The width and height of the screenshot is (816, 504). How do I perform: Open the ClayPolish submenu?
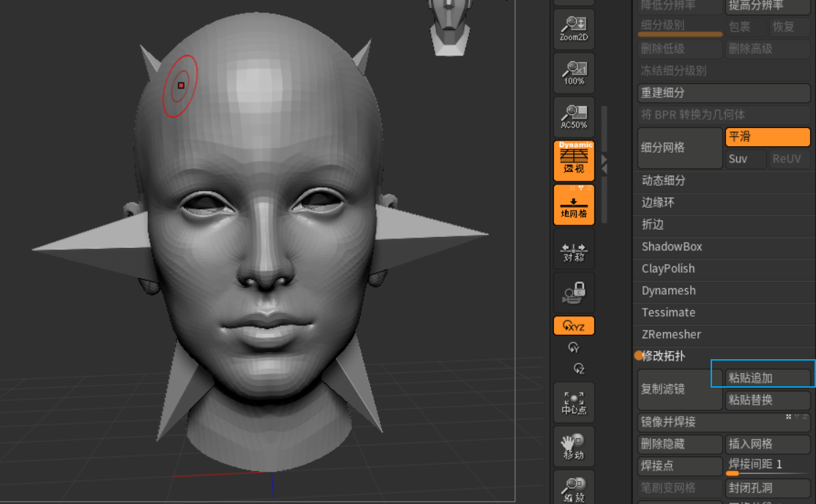pos(668,268)
